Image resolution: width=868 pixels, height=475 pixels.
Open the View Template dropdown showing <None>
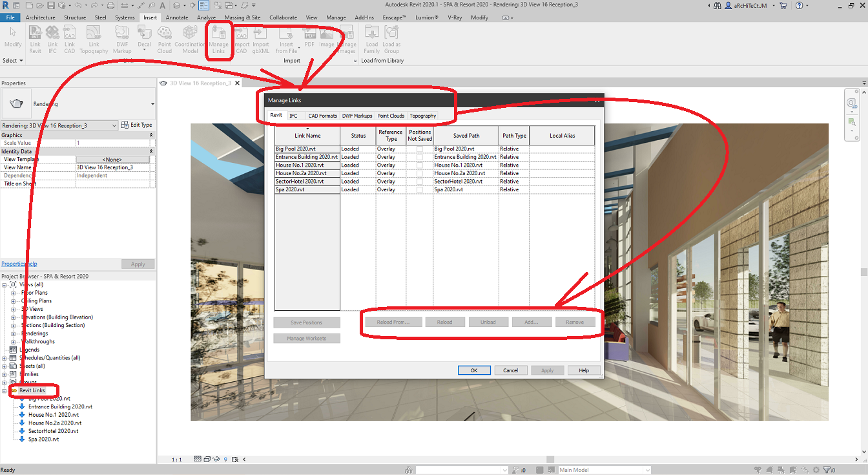114,158
